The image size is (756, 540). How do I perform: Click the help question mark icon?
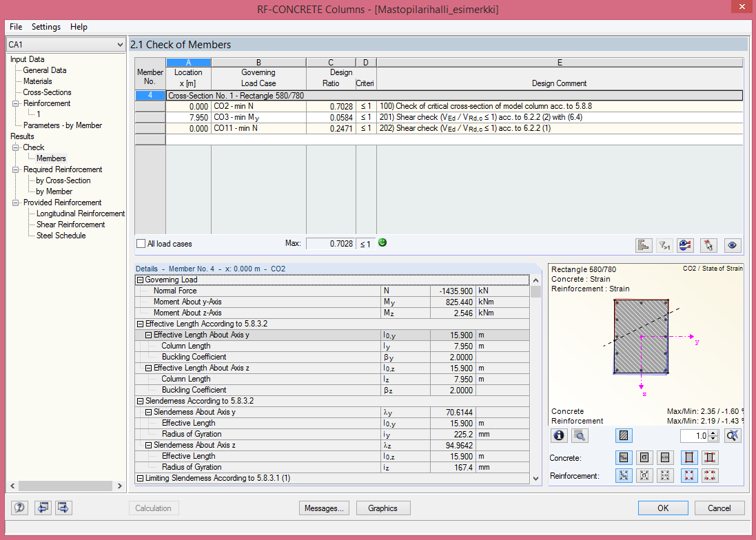coord(19,508)
